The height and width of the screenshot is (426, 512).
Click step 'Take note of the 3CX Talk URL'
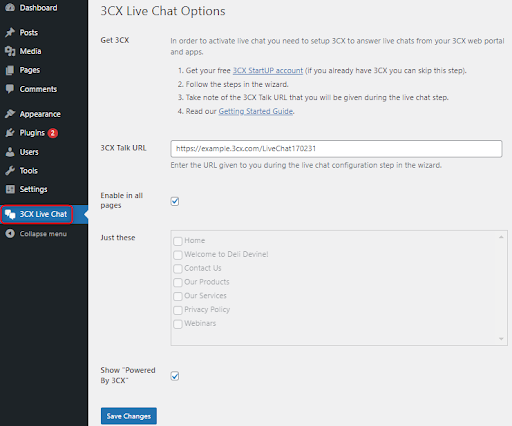click(x=317, y=98)
